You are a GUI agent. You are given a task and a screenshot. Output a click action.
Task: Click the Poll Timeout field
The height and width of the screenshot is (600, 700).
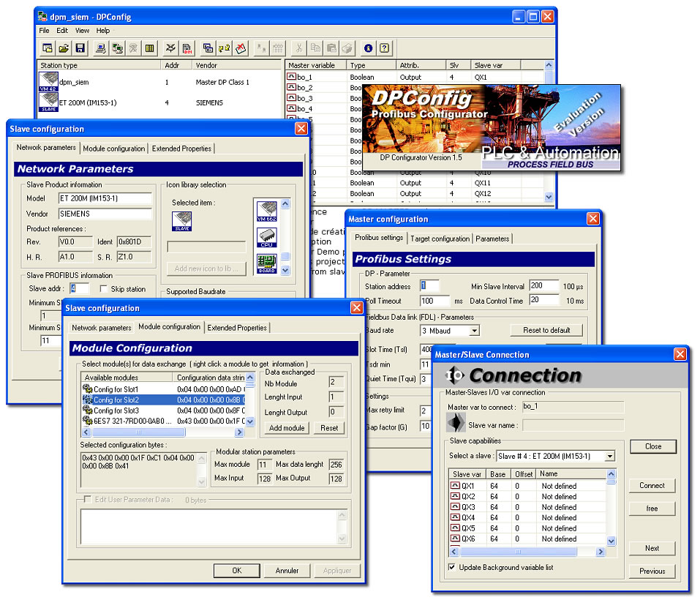tap(434, 301)
